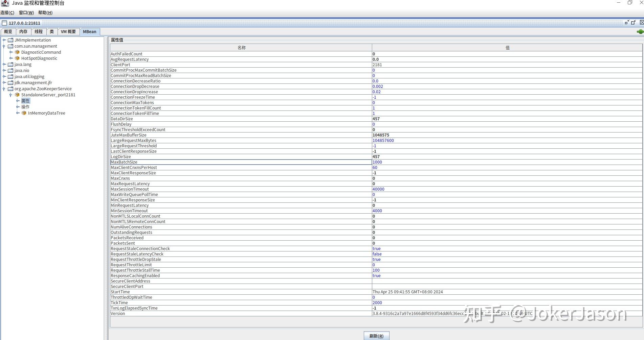644x340 pixels.
Task: Click the HotSpotDiagnostic MBean icon
Action: tap(17, 58)
